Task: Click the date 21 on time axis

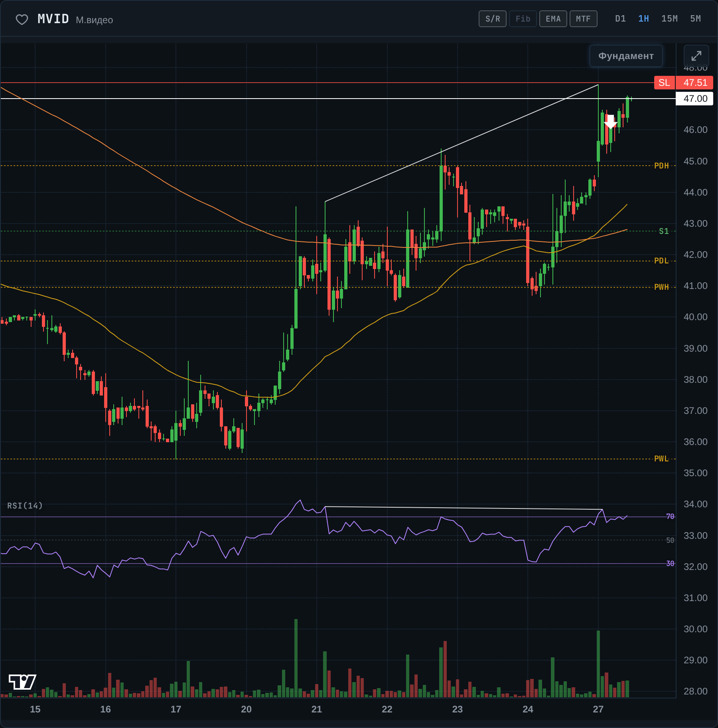Action: [317, 709]
